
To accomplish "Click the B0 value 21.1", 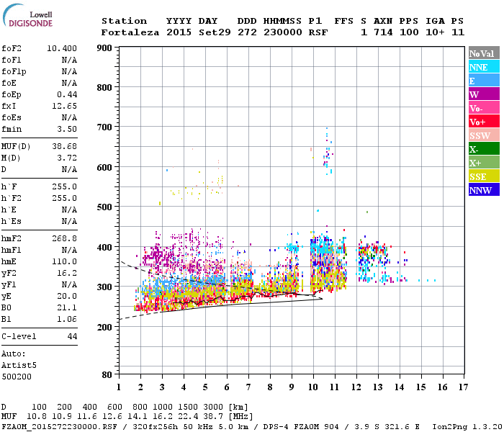I will [67, 307].
